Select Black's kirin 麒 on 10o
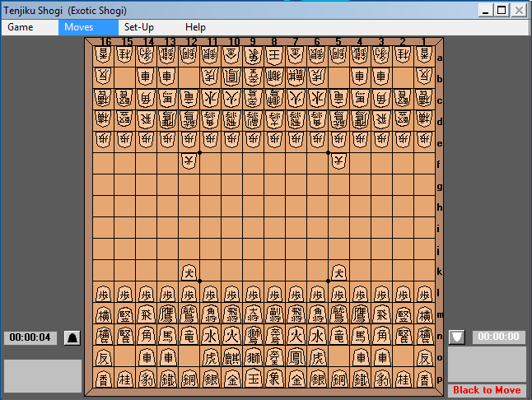 (x=231, y=357)
